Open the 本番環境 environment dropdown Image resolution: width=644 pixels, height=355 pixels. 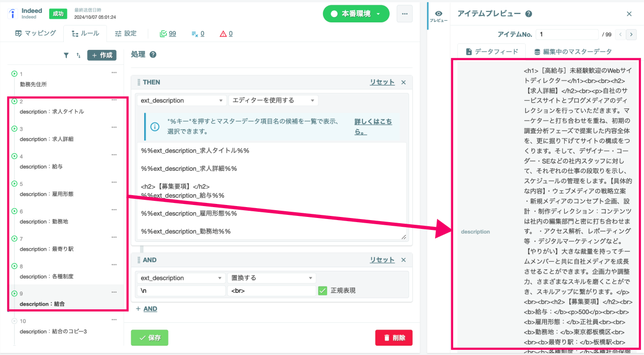356,14
